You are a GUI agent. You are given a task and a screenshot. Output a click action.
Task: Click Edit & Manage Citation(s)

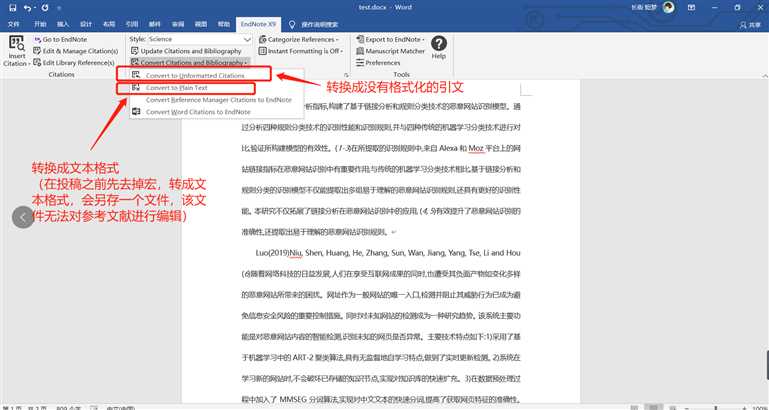point(76,51)
